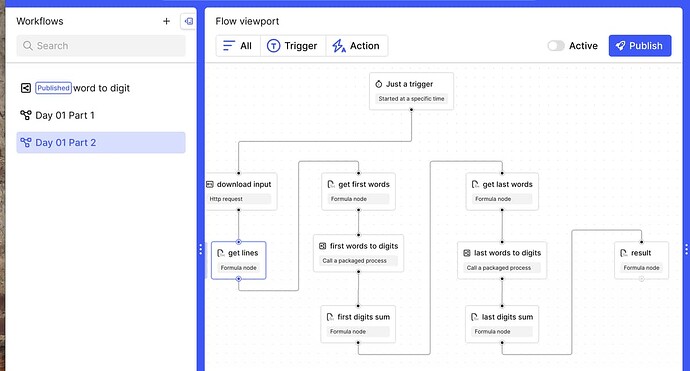Click the workflow icon beside Day 01 Part 1
The image size is (690, 371).
(x=26, y=115)
